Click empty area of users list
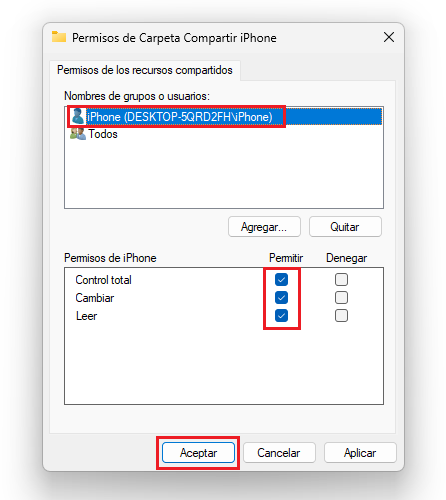This screenshot has width=446, height=500. tap(224, 175)
